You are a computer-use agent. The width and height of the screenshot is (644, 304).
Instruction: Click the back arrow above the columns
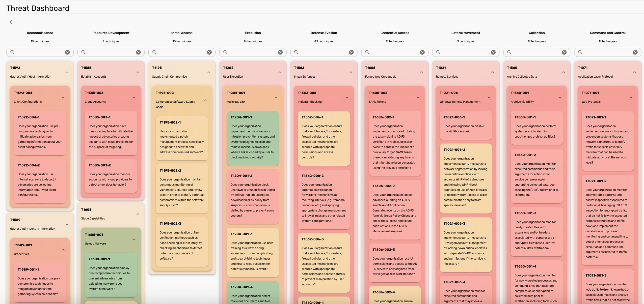11,22
